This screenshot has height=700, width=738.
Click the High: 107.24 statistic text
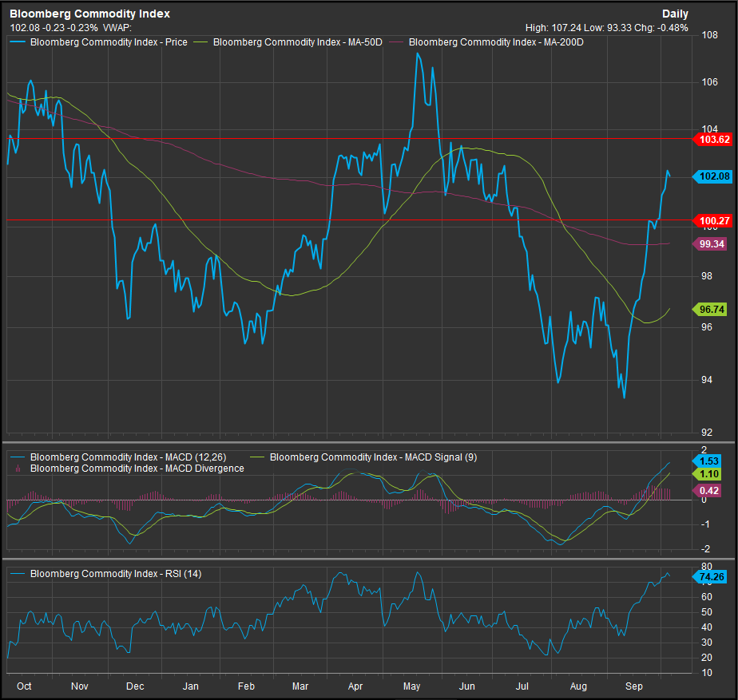point(554,27)
